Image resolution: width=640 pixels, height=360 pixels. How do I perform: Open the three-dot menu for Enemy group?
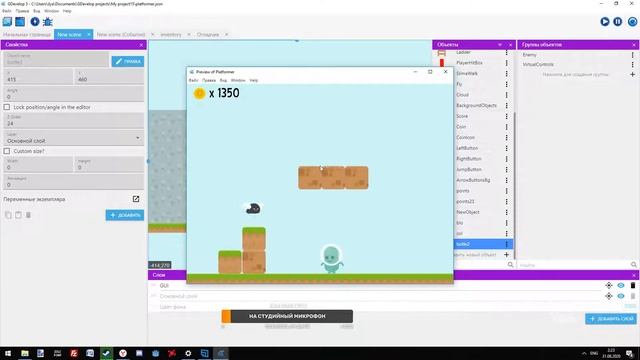point(633,55)
